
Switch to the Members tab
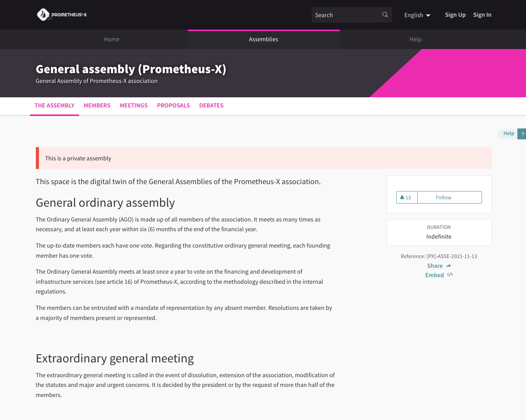click(x=97, y=105)
